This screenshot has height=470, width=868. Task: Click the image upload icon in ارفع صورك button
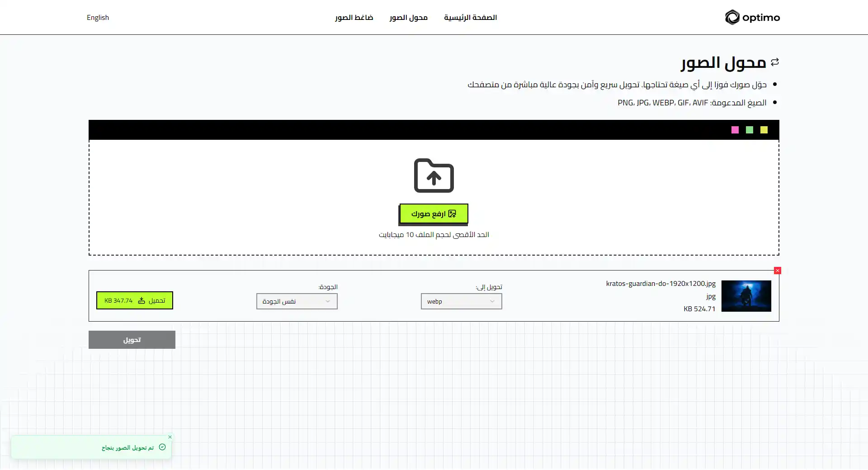[x=453, y=214]
